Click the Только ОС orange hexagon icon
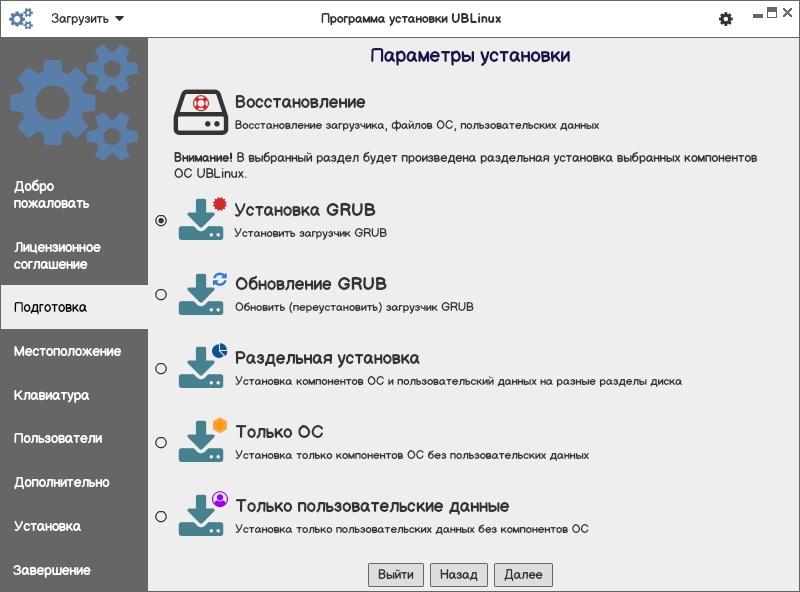 coord(202,441)
